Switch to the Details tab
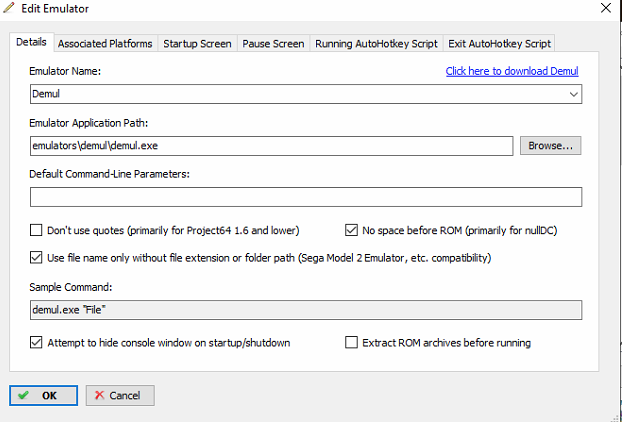The height and width of the screenshot is (422, 622). coord(31,42)
